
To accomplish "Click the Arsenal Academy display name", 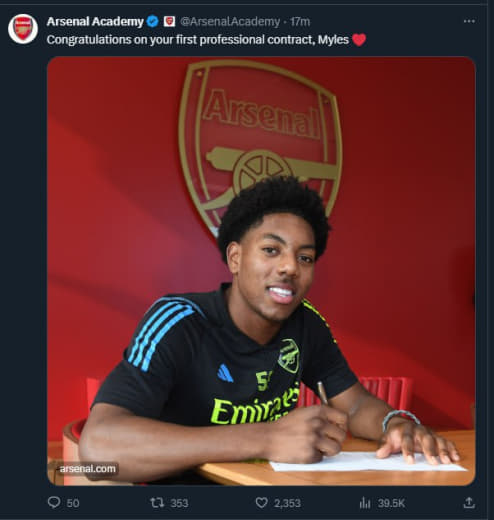I will (x=95, y=22).
